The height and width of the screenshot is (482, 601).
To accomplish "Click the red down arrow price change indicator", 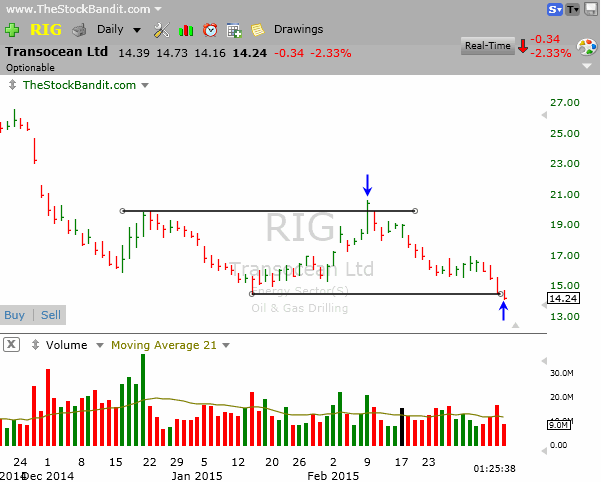I will point(522,46).
